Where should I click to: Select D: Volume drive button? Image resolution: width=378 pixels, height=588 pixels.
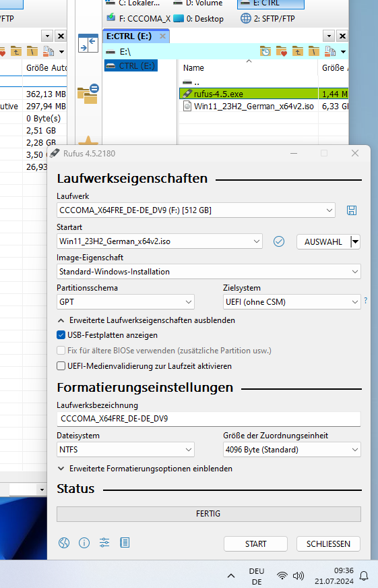pos(198,3)
